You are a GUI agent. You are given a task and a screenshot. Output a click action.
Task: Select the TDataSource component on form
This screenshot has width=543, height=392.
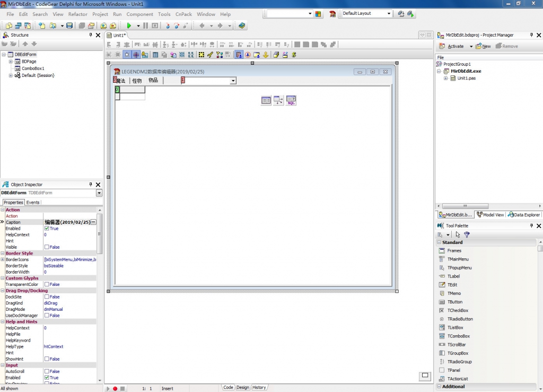278,100
